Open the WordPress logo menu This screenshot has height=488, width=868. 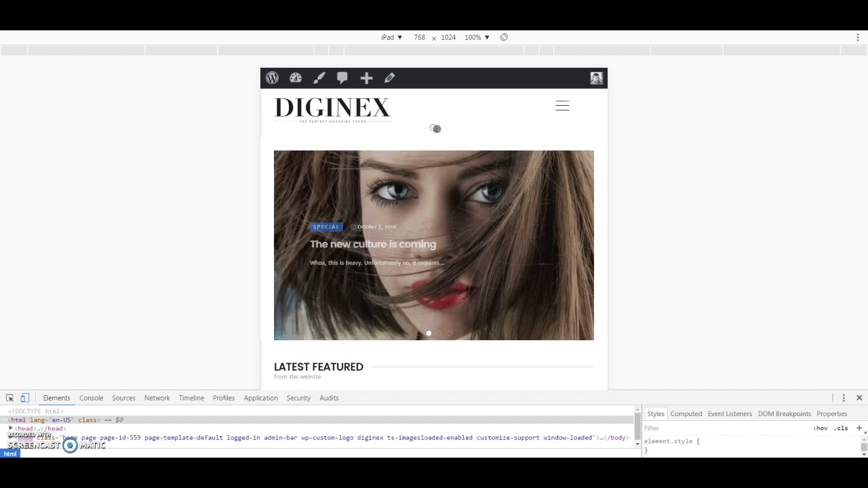272,78
